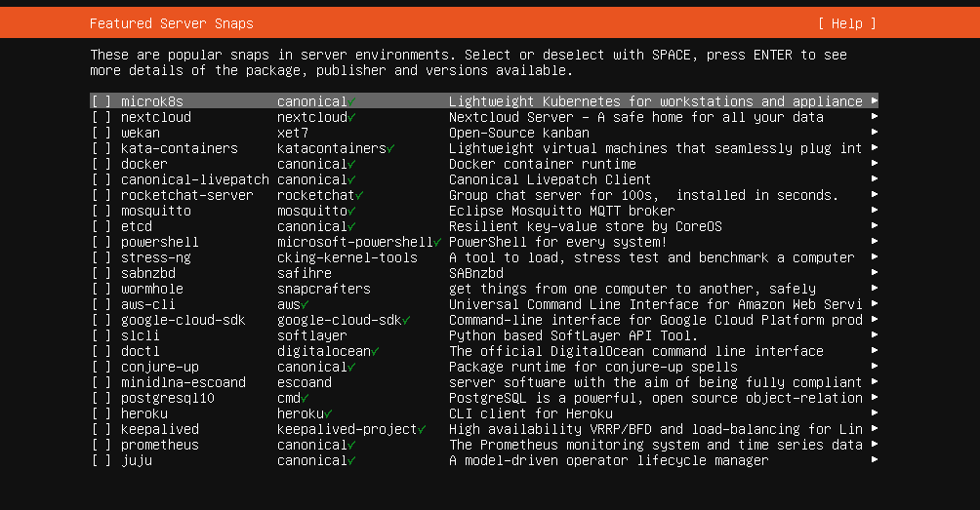
Task: Click verified checkmark beside katacontainers publisher
Action: [x=390, y=148]
